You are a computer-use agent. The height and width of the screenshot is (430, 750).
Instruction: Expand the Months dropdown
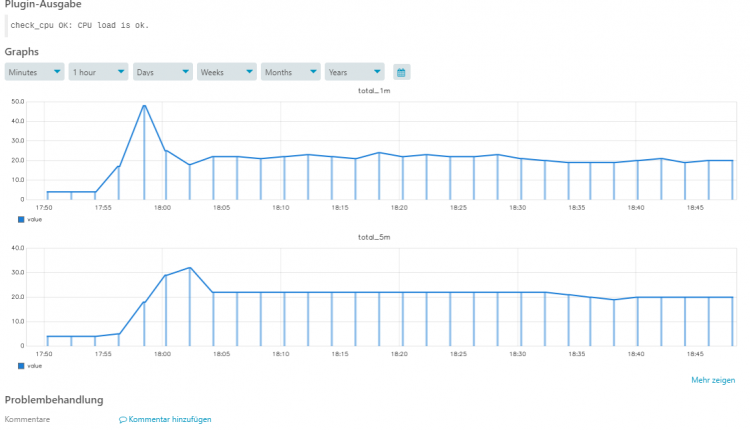point(291,72)
